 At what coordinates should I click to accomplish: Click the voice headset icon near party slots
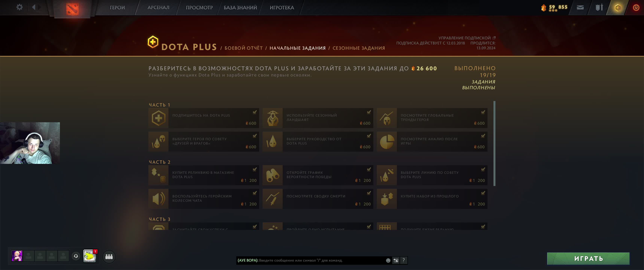76,256
